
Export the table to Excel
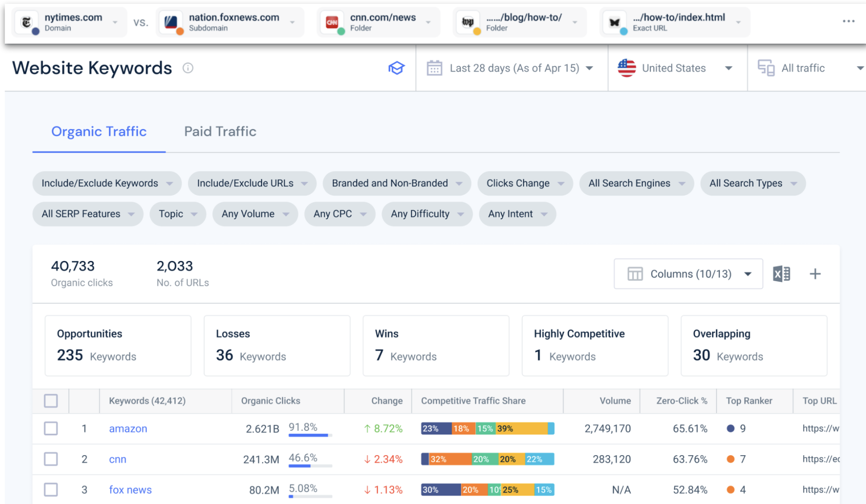[781, 274]
